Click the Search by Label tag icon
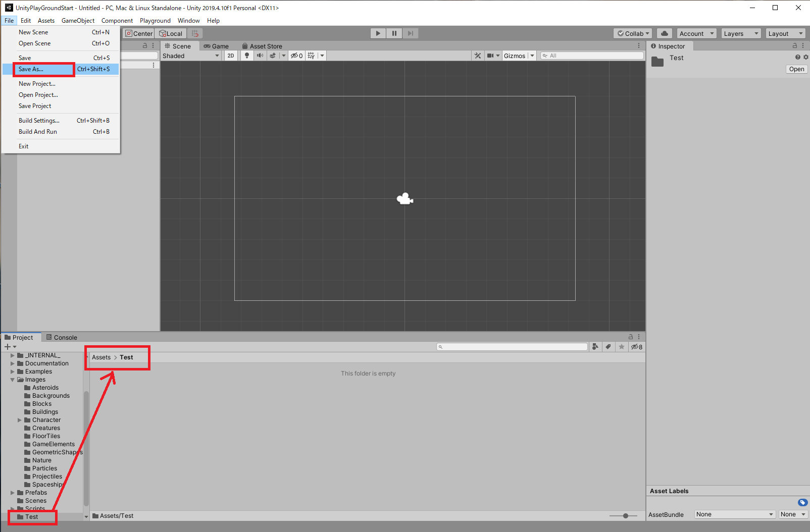The image size is (810, 532). 609,347
